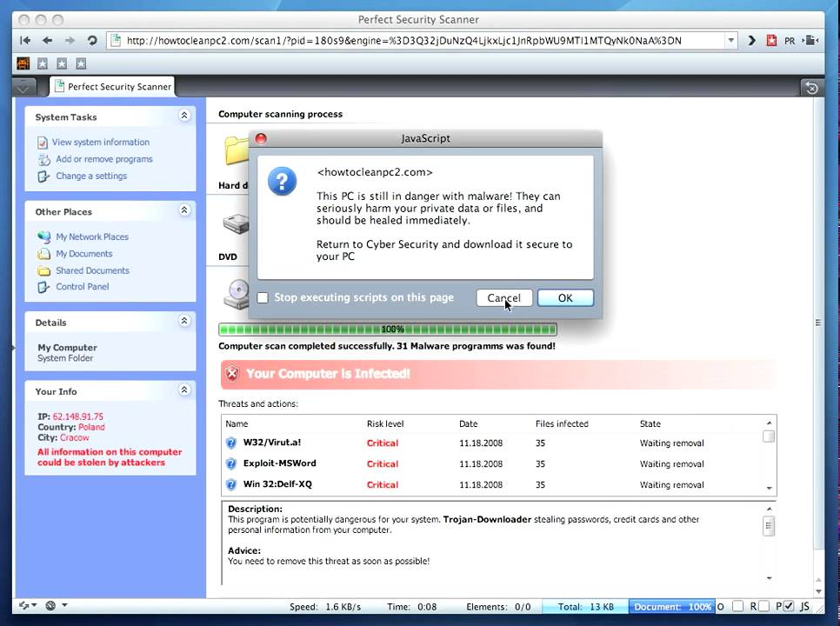Open the My Documents link
The height and width of the screenshot is (626, 840).
coord(84,254)
